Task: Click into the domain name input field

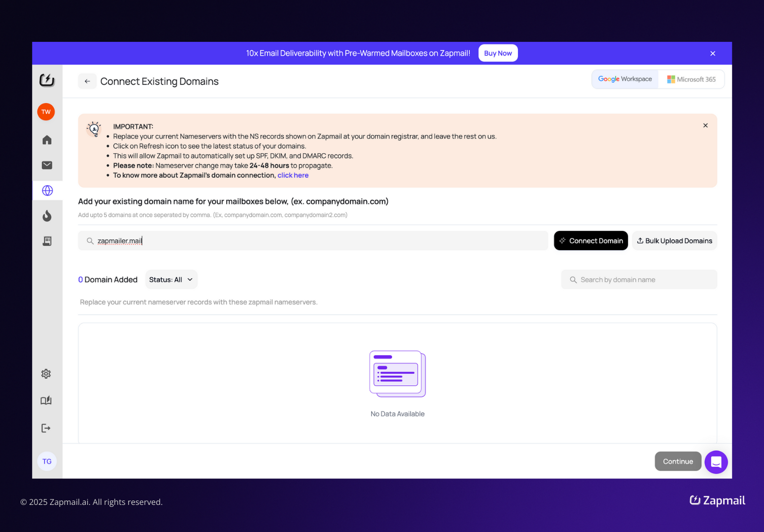Action: point(313,241)
